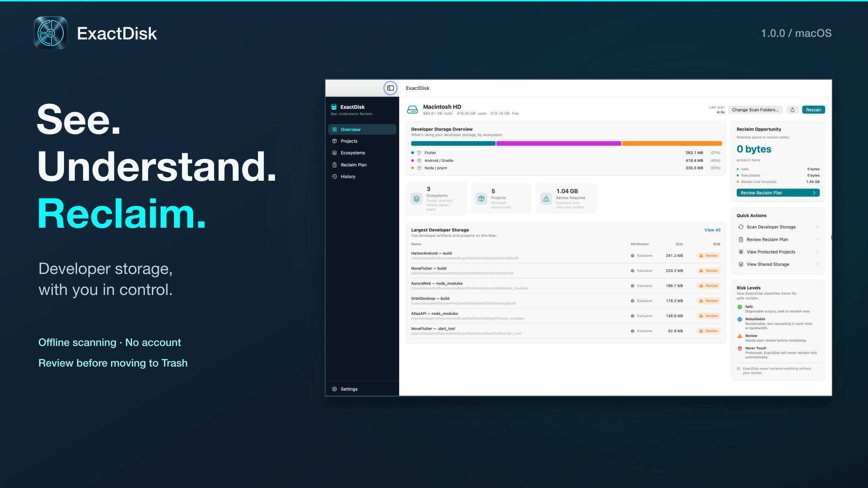Expand View Protected Projects chevron
This screenshot has height=488, width=868.
tap(817, 252)
